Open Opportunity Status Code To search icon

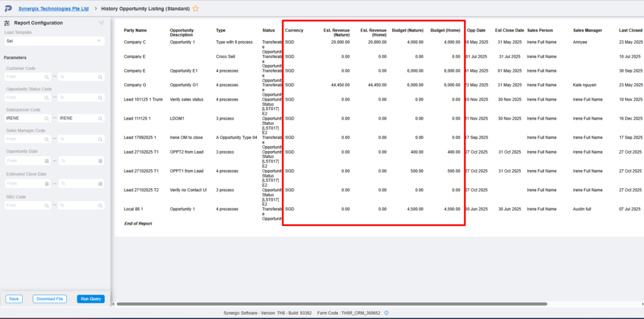(x=100, y=98)
